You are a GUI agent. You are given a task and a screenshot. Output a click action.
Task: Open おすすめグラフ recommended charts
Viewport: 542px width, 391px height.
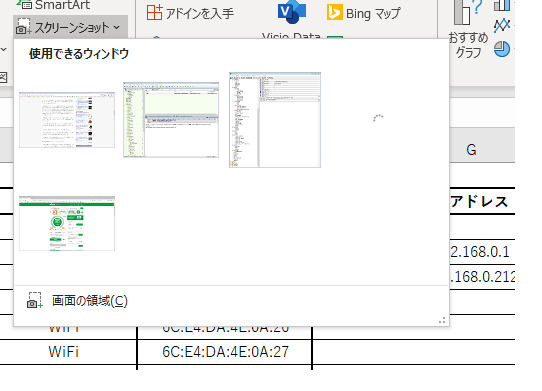pyautogui.click(x=468, y=29)
